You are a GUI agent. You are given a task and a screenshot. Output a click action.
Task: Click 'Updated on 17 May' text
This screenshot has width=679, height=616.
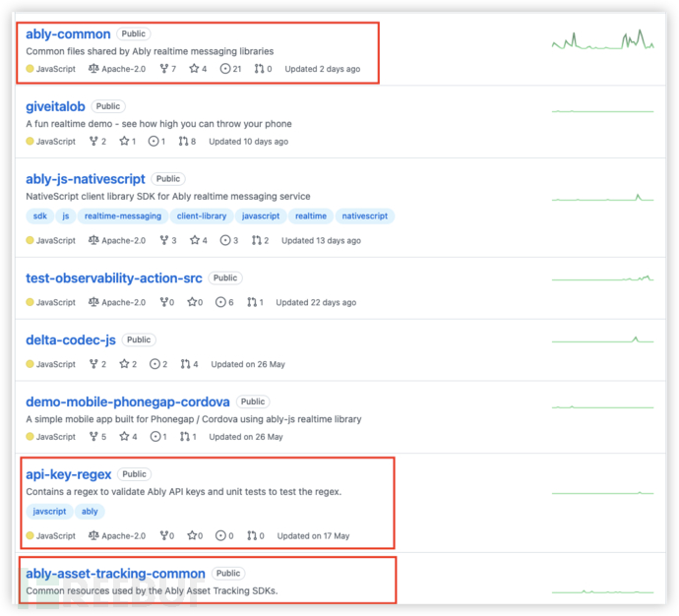point(314,536)
